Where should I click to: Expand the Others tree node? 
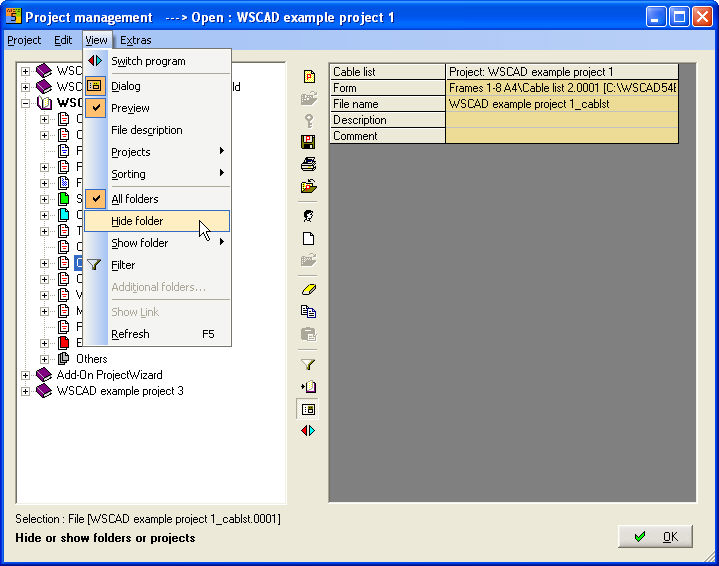tap(44, 359)
